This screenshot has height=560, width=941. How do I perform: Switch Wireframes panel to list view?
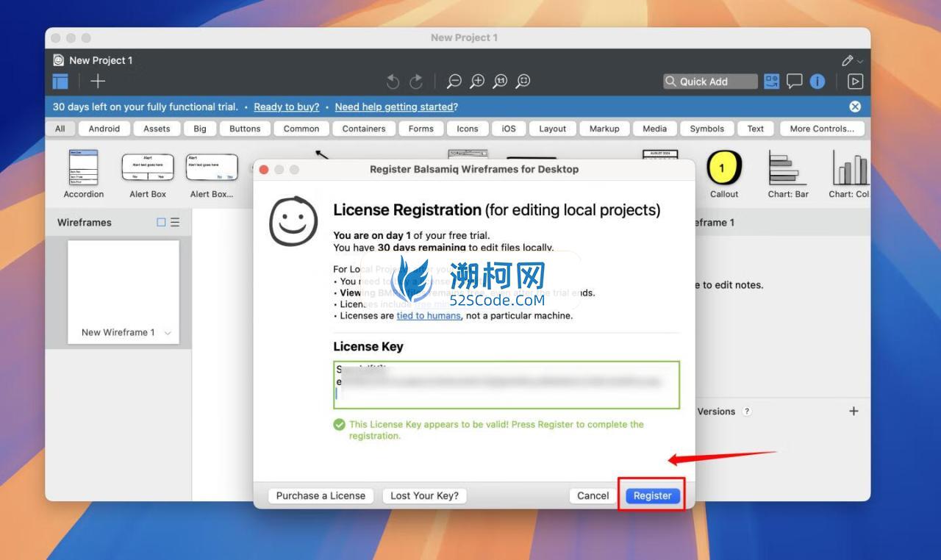click(175, 222)
